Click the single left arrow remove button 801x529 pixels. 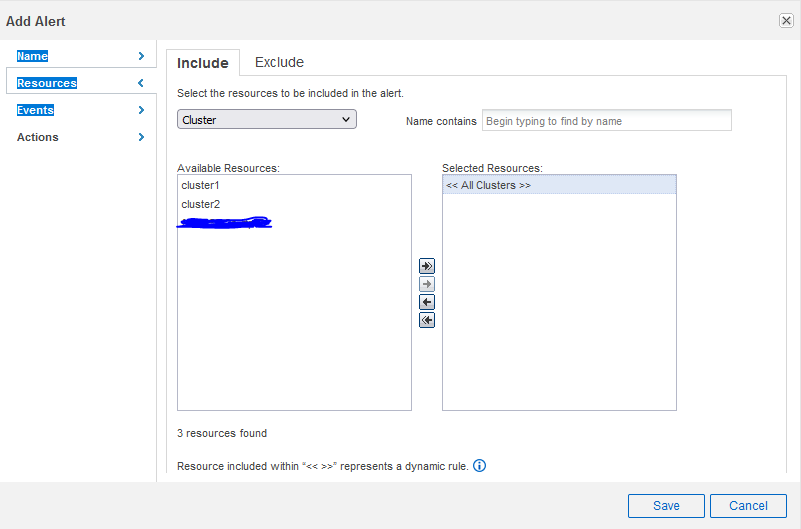coord(427,302)
